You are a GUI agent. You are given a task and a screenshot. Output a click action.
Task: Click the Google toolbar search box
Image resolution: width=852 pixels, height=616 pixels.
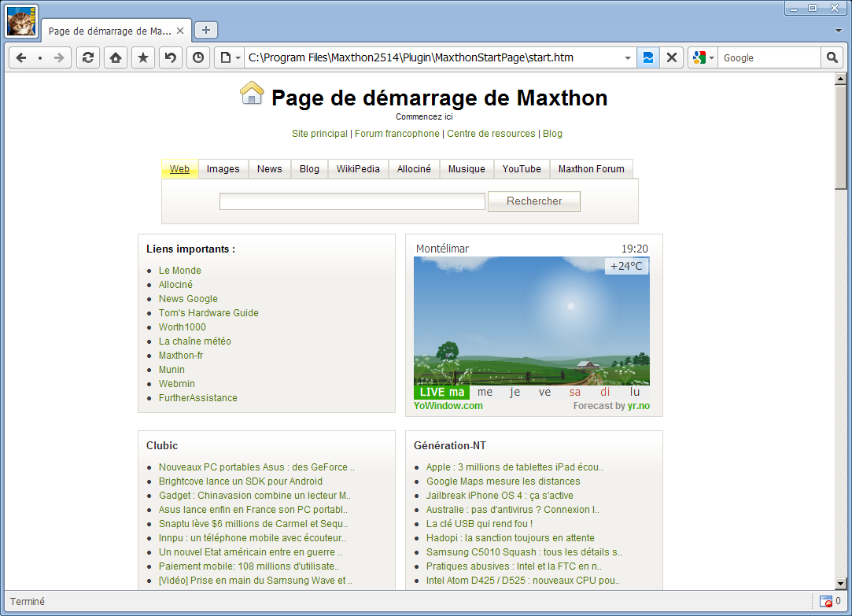click(769, 57)
